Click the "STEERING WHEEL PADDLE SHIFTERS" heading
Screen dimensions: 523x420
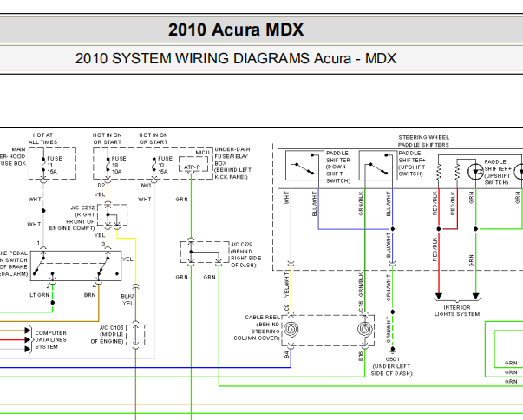(423, 141)
